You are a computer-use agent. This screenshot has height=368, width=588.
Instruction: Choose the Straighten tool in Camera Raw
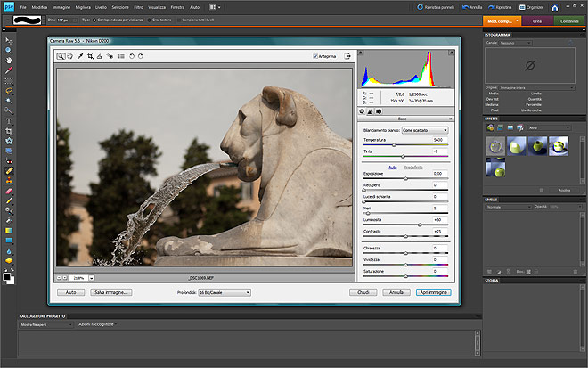100,56
